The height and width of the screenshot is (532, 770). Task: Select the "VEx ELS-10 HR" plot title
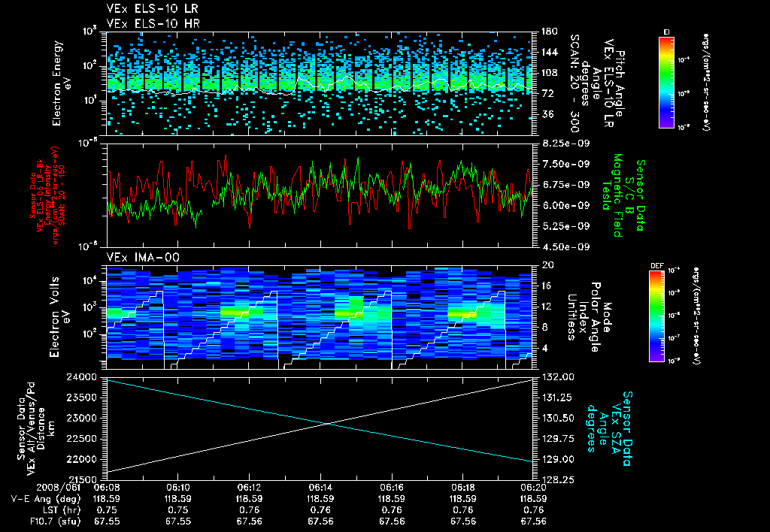[153, 23]
